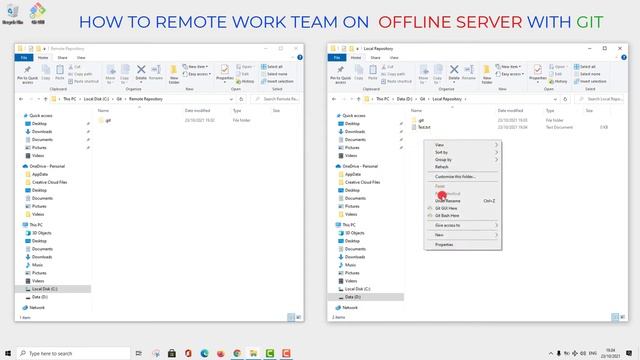Click History in Local Repository ribbon
The width and height of the screenshot is (640, 360).
(x=558, y=81)
